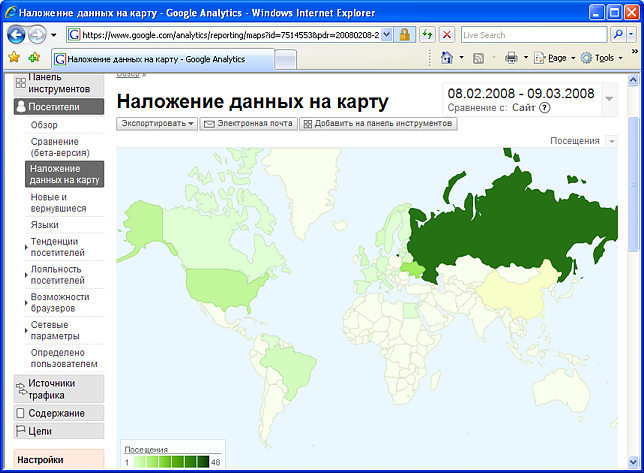Open the Содержание section
The width and height of the screenshot is (644, 473).
[59, 413]
